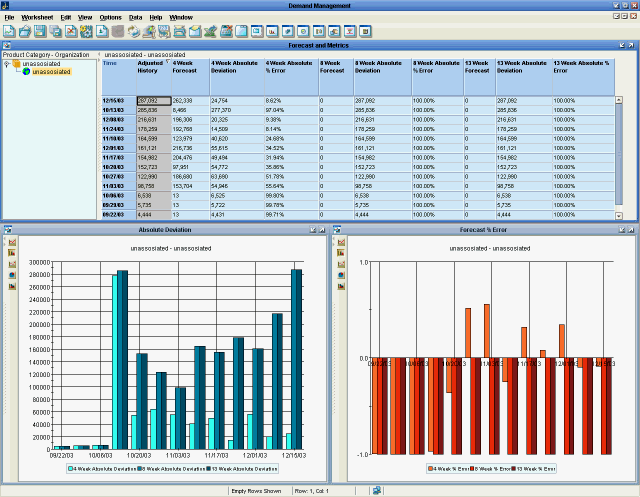Click the table scrollbar up arrow
The width and height of the screenshot is (640, 497).
pos(619,100)
